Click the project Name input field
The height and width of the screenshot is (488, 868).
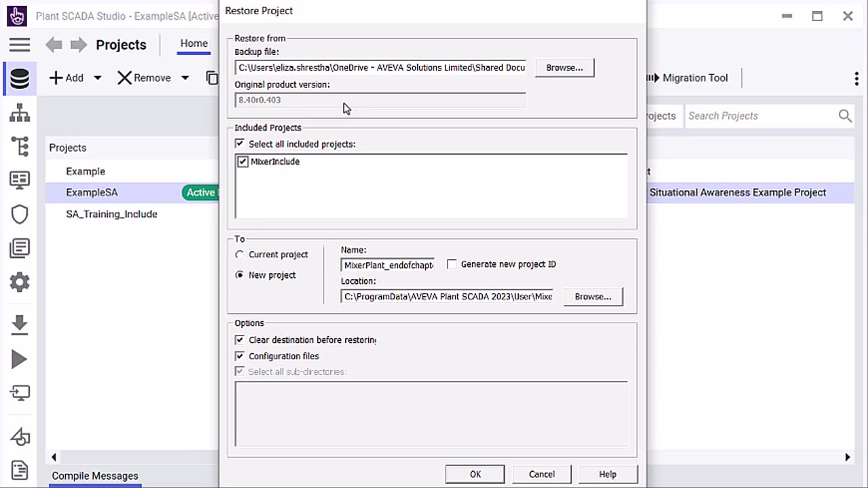387,265
